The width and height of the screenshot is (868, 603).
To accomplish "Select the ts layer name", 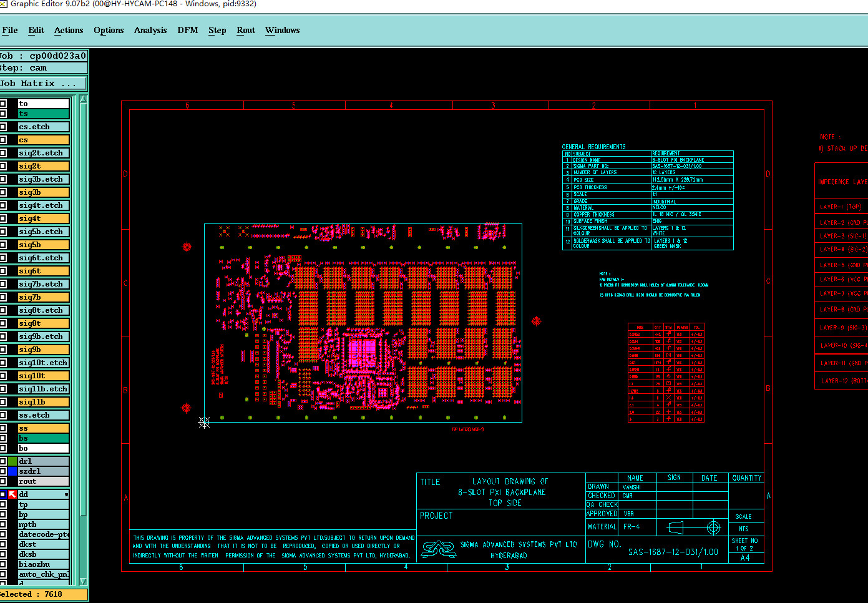I will coord(44,114).
